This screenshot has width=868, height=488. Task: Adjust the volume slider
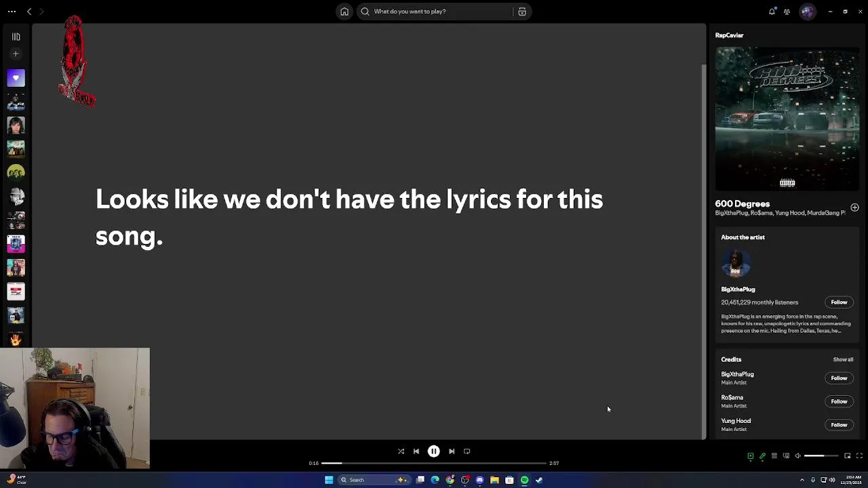822,456
